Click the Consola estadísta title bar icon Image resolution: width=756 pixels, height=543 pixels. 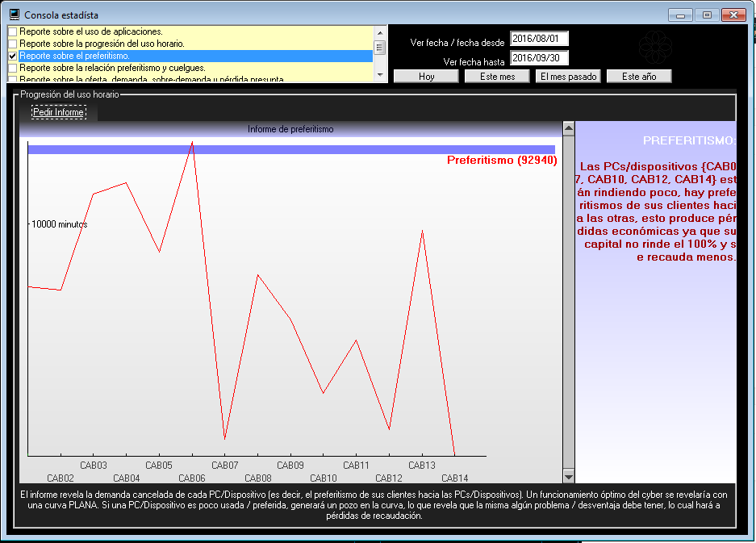[14, 15]
